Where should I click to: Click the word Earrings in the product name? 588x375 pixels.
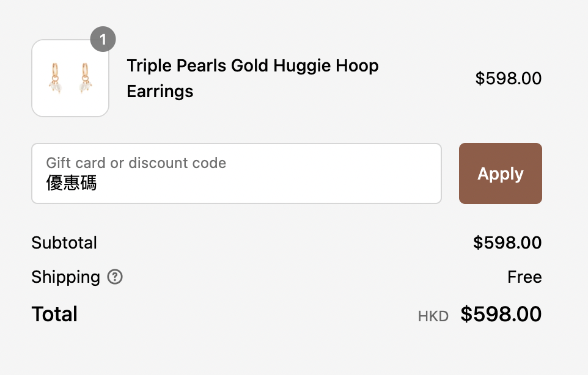point(160,92)
